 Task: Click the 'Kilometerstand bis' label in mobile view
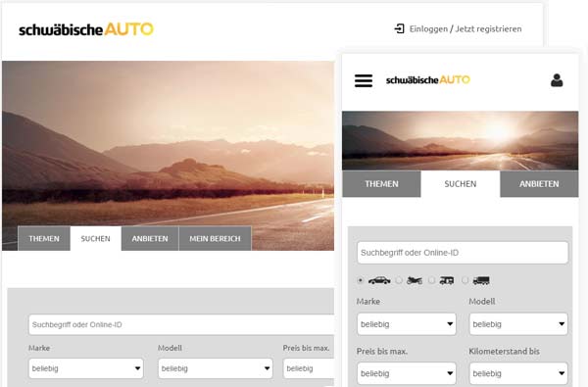(x=504, y=352)
